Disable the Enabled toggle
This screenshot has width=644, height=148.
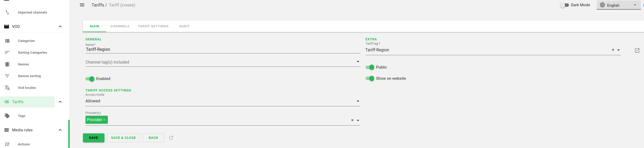(x=90, y=79)
